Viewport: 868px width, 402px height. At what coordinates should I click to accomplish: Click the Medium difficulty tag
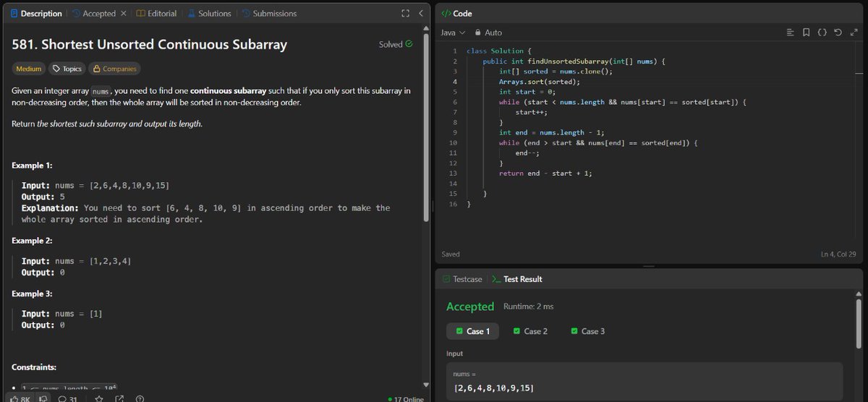tap(29, 69)
